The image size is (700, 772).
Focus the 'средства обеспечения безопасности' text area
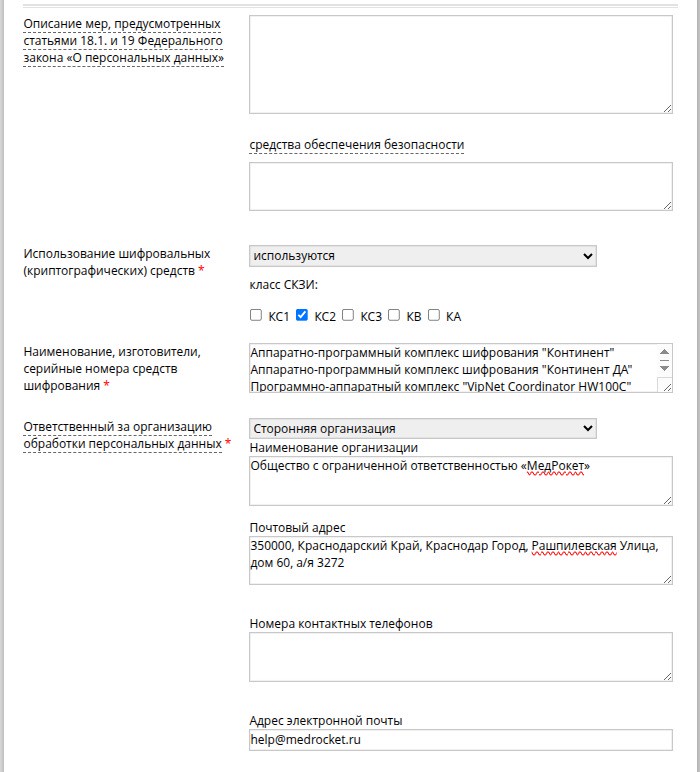click(x=461, y=187)
